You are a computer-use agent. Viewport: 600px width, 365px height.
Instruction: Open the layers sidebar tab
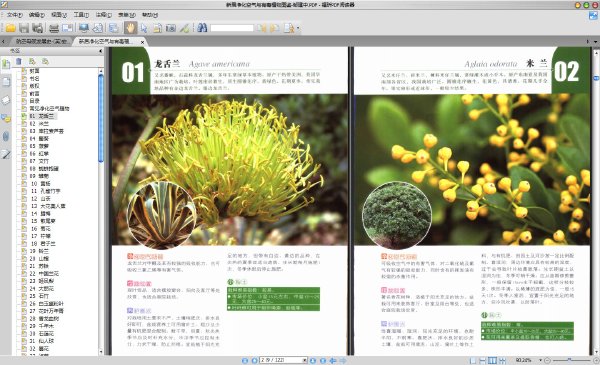(6, 100)
